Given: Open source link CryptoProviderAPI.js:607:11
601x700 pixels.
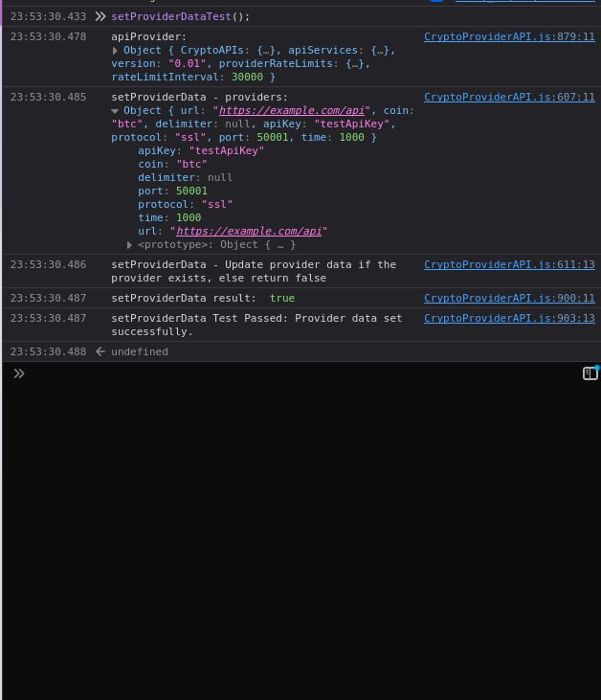Looking at the screenshot, I should click(x=509, y=97).
